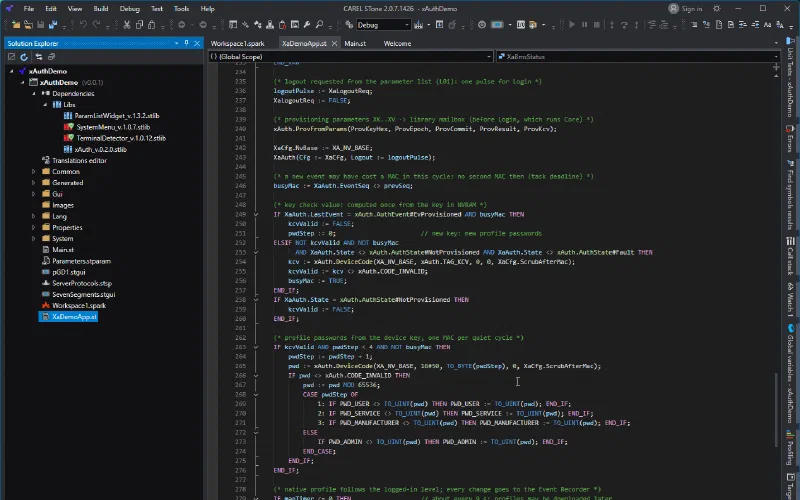The image size is (800, 500).
Task: Open the Find symbols results side panel
Action: [x=790, y=194]
